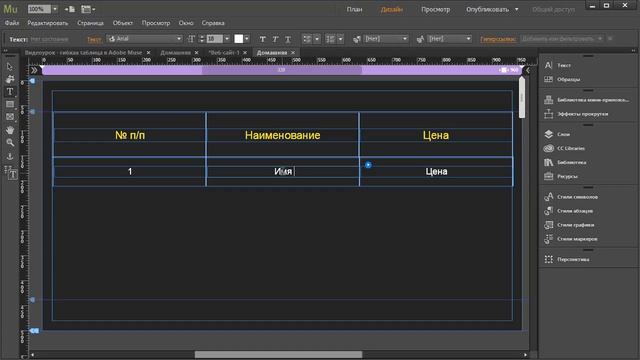Increase the font size with stepper arrow
640x360 pixels.
click(202, 37)
